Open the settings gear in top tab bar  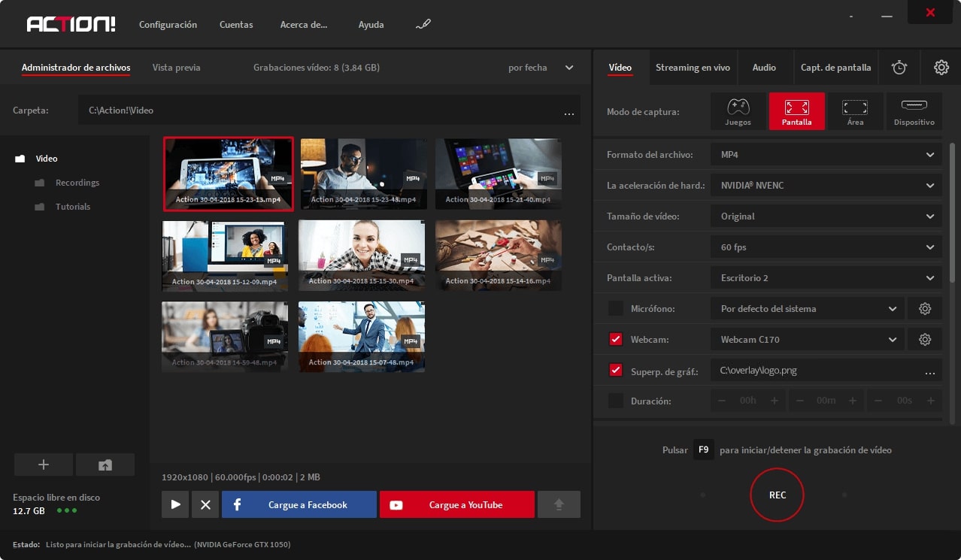coord(941,68)
